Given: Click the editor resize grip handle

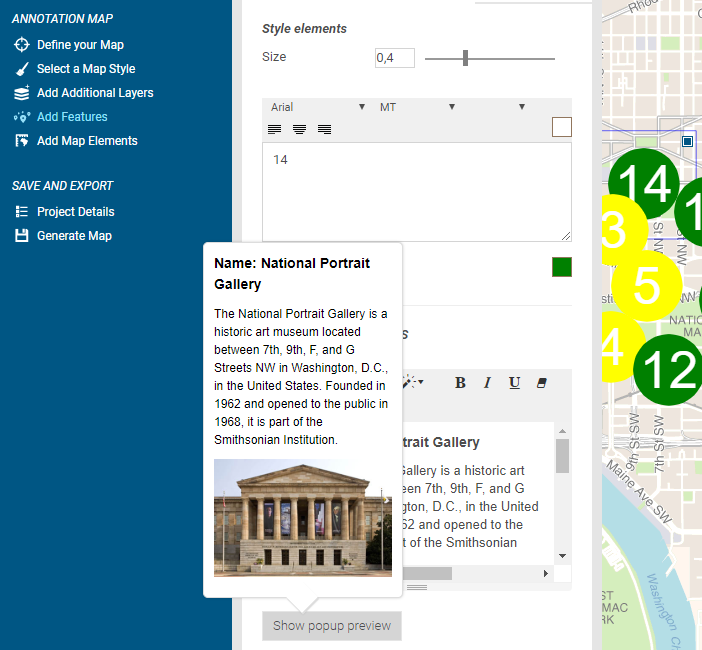Looking at the screenshot, I should pyautogui.click(x=417, y=587).
